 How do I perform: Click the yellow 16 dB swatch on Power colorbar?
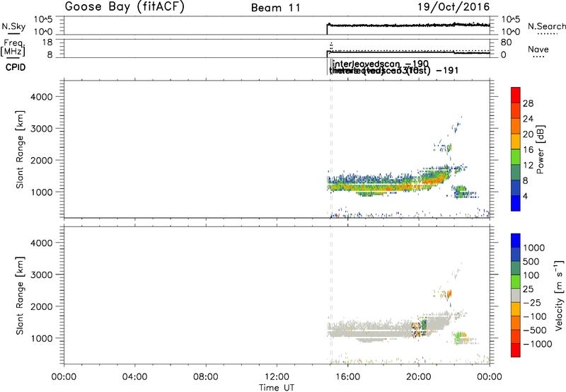[x=516, y=142]
